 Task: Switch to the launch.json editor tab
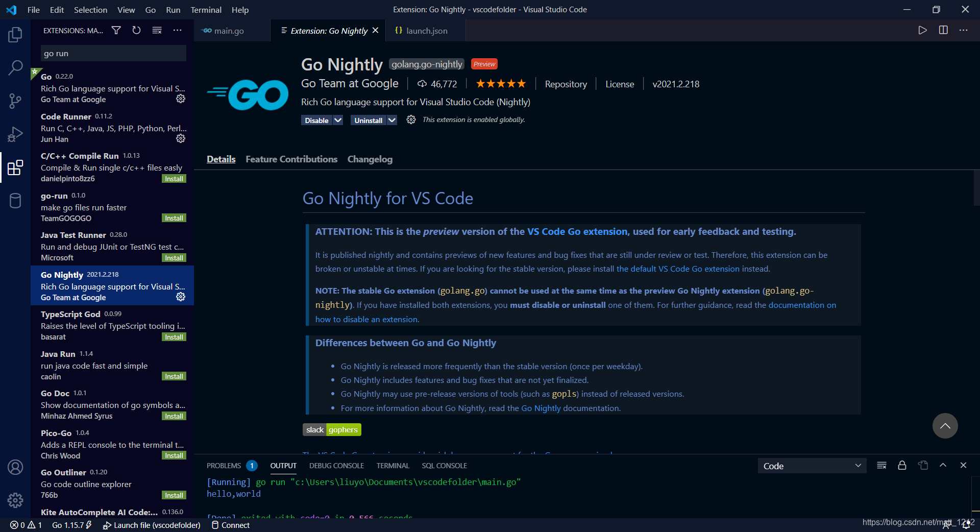pyautogui.click(x=426, y=31)
